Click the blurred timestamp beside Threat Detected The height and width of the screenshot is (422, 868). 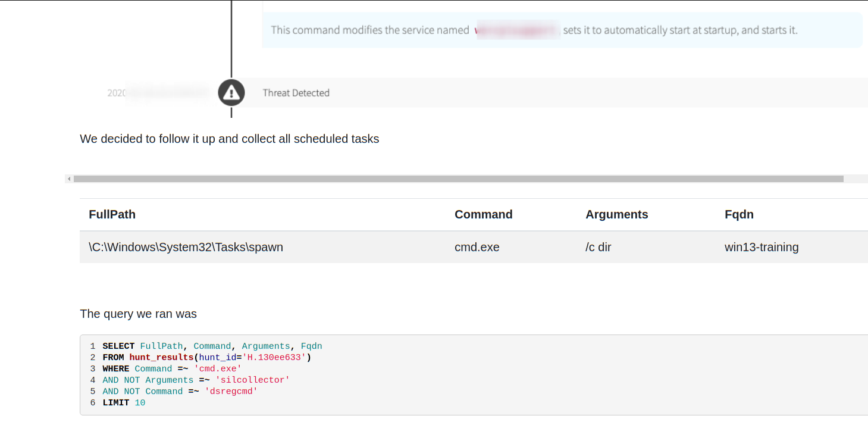[159, 93]
